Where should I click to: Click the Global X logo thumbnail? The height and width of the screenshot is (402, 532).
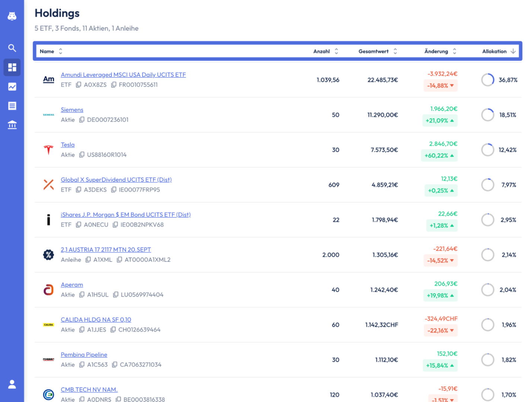pyautogui.click(x=48, y=185)
